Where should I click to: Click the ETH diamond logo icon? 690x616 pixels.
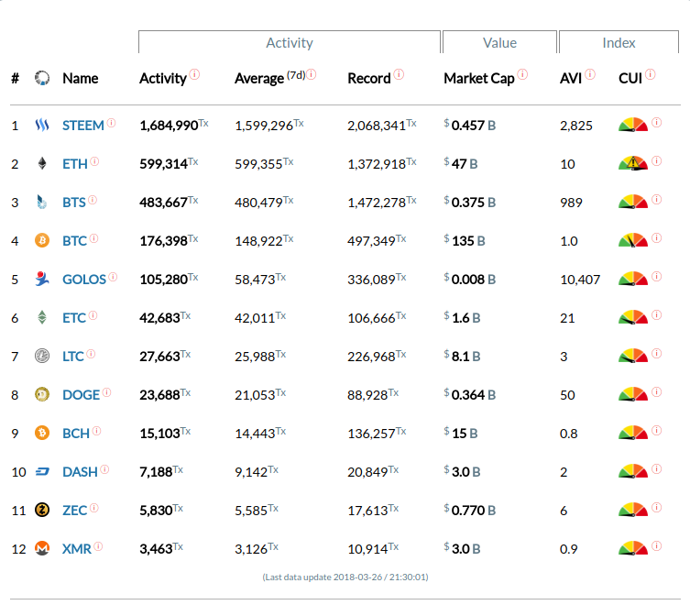[x=42, y=163]
